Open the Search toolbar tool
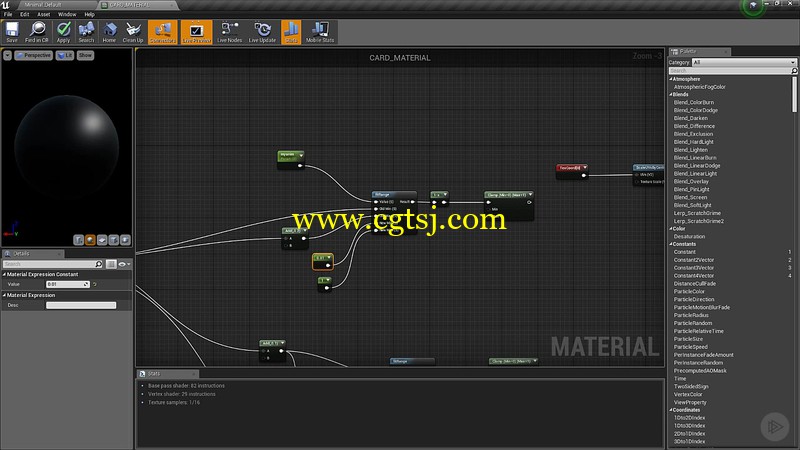 pyautogui.click(x=86, y=32)
